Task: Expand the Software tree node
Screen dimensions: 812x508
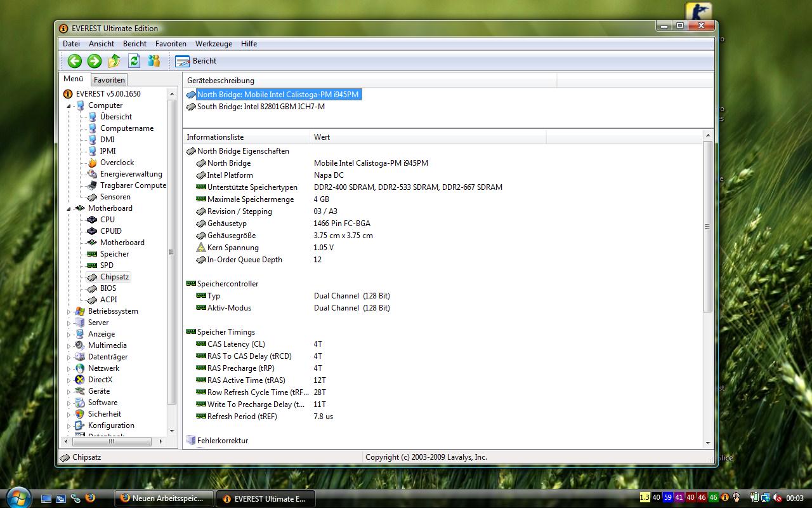Action: pyautogui.click(x=69, y=403)
